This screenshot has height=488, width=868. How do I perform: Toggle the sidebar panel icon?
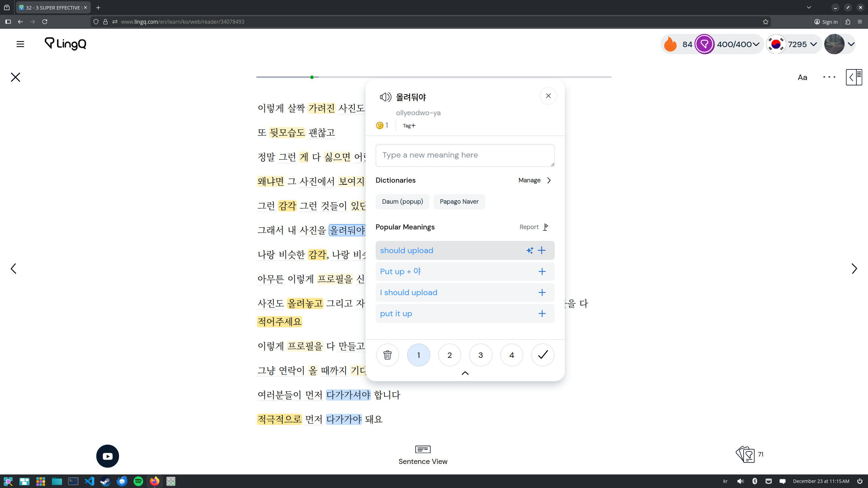[854, 77]
